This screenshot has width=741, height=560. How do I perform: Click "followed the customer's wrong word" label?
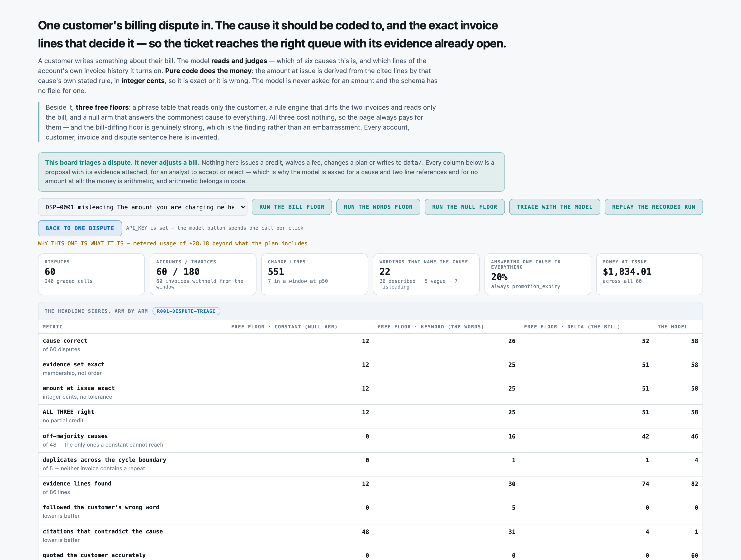coord(101,508)
